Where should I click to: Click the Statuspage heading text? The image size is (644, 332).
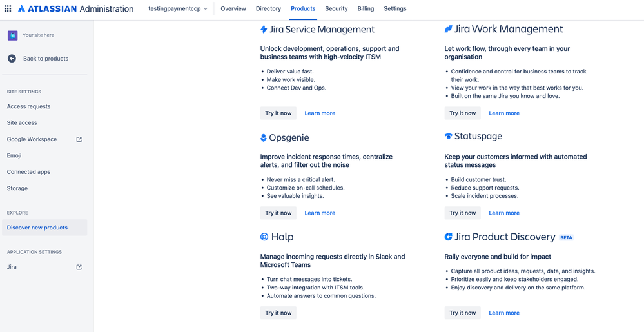tap(478, 136)
